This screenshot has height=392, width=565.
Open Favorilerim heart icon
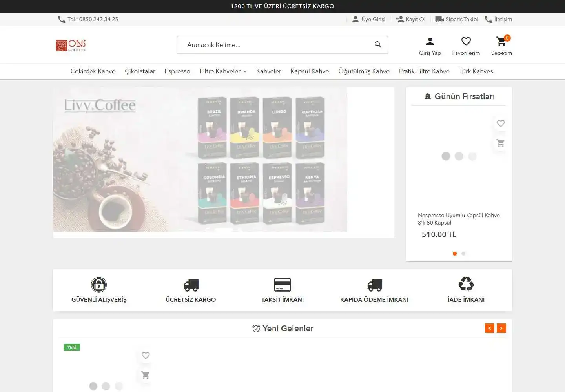(x=466, y=41)
